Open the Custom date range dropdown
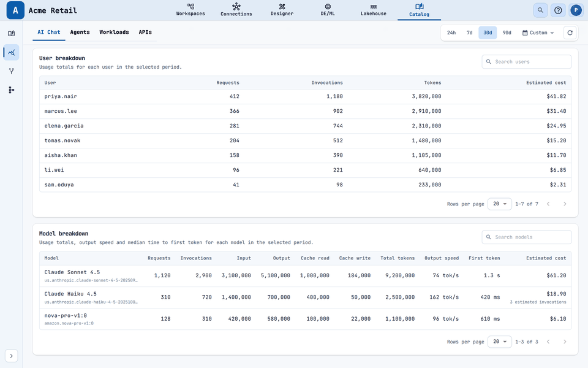 538,33
